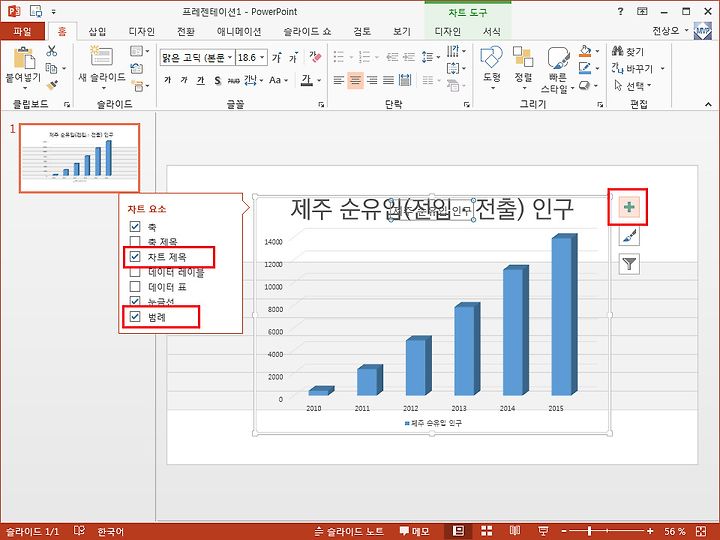Open the font dialog launcher in 글꼴 group
This screenshot has width=720, height=540.
click(321, 105)
